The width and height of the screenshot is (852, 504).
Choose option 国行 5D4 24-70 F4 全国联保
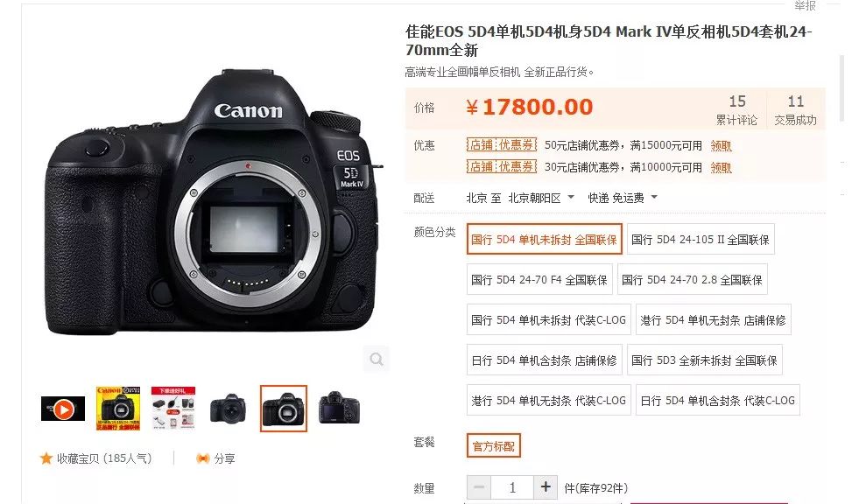pos(539,280)
